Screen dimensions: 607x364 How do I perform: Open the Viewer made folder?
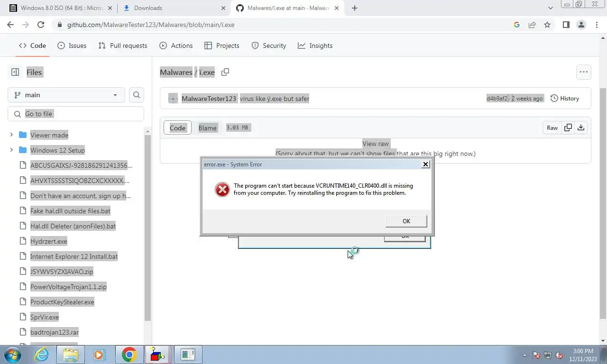[49, 135]
